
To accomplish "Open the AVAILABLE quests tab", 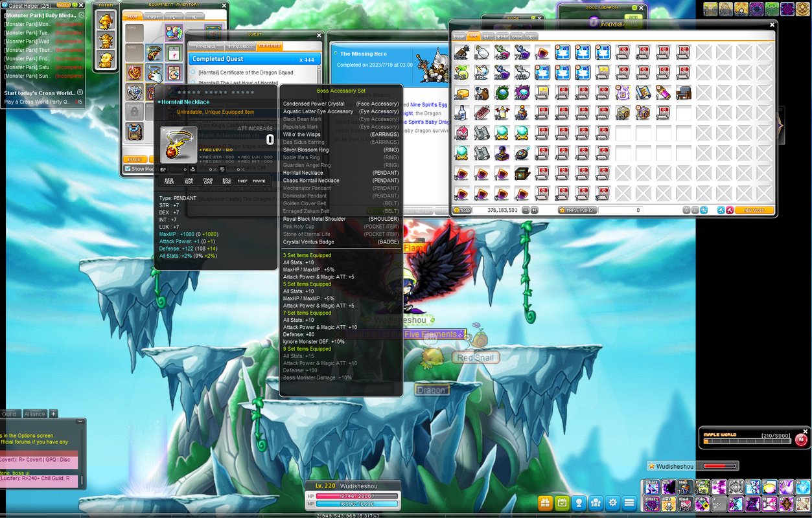I will (206, 46).
